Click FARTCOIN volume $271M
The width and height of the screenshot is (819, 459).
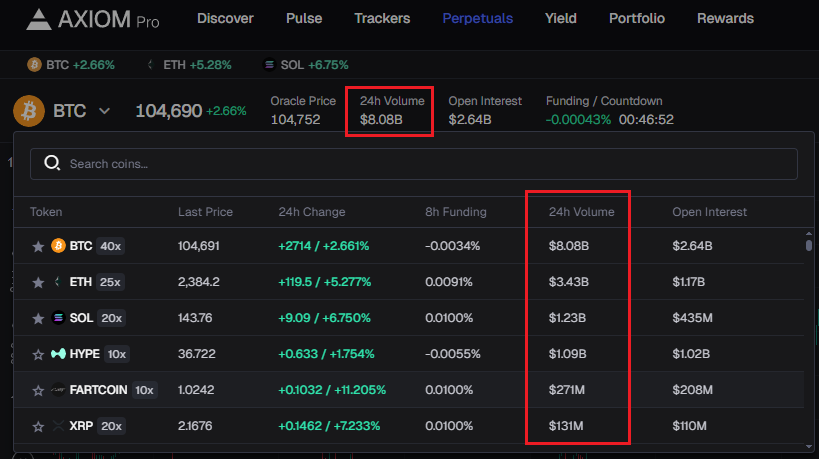pos(567,390)
